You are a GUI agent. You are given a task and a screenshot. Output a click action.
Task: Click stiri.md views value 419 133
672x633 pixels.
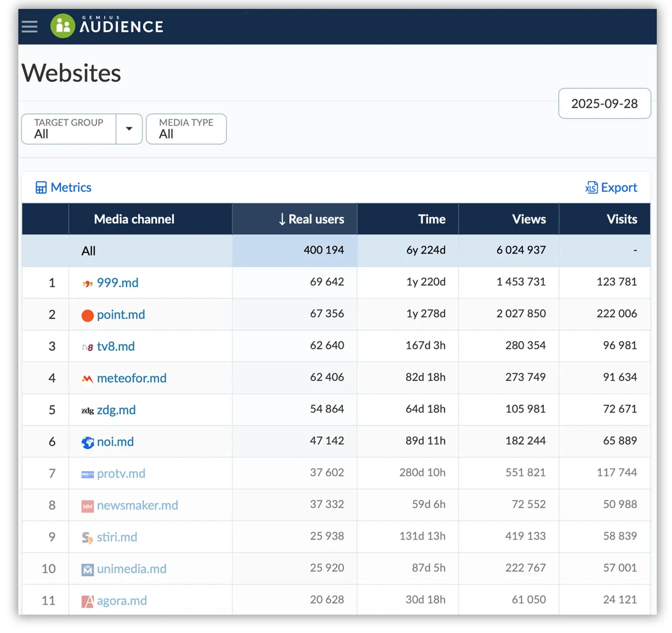(x=526, y=536)
